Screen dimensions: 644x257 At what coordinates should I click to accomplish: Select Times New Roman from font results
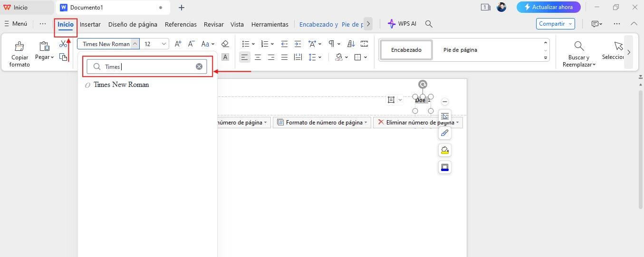click(121, 85)
